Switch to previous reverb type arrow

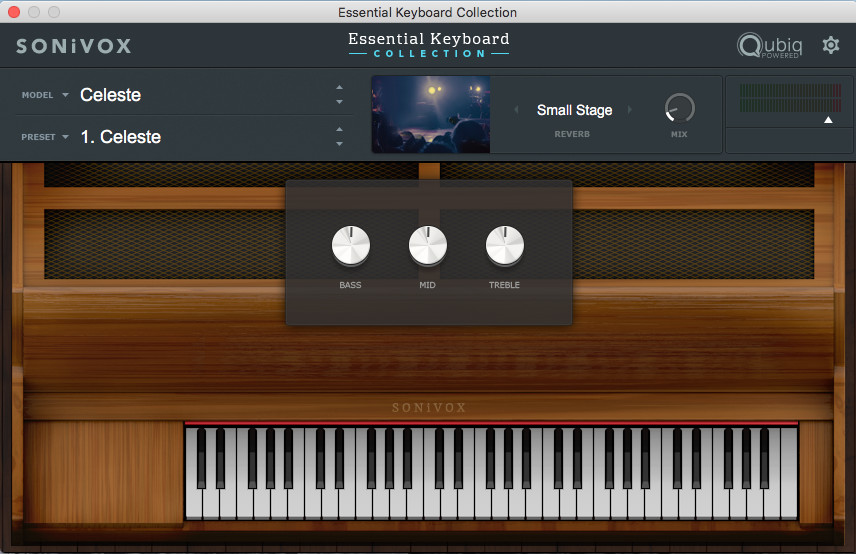click(x=516, y=110)
